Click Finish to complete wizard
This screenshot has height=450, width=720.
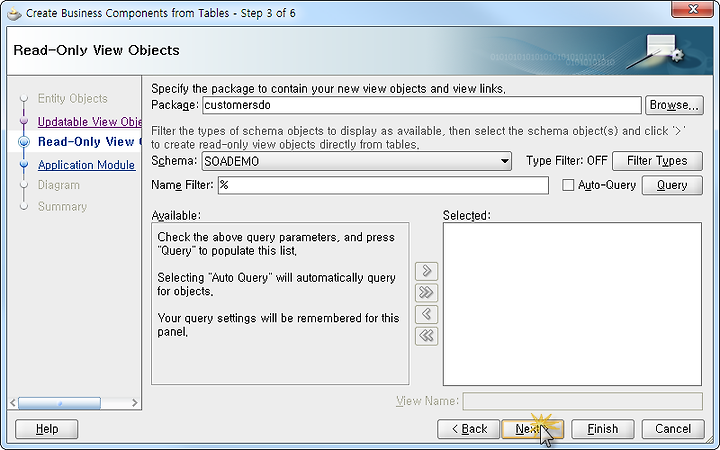coord(602,429)
